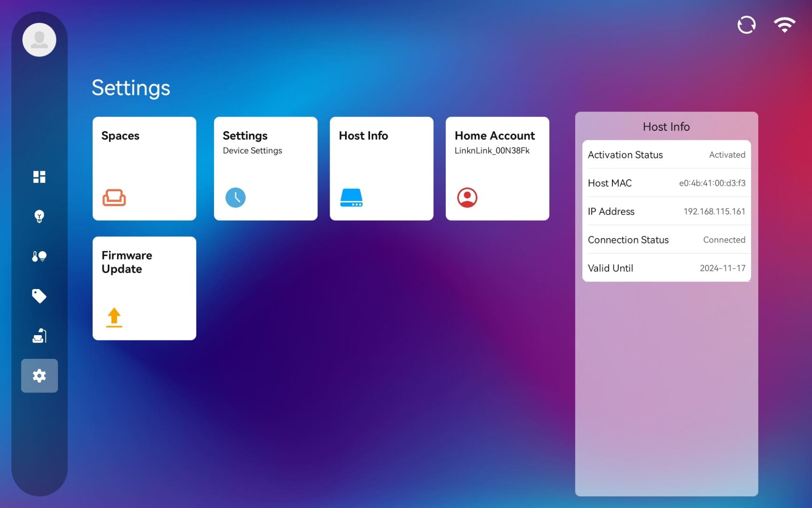Click the orange sofa Spaces icon
The width and height of the screenshot is (812, 508).
click(x=114, y=197)
